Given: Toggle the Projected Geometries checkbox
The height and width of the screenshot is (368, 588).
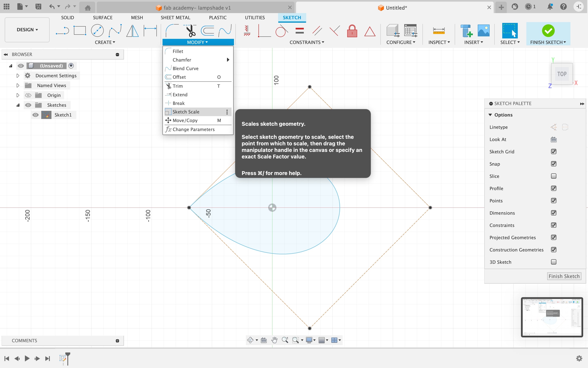Looking at the screenshot, I should 553,237.
